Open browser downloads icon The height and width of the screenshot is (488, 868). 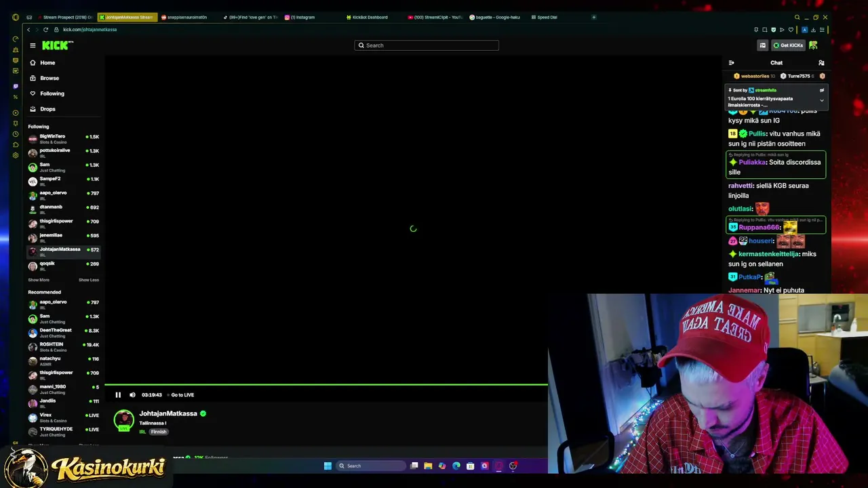813,30
